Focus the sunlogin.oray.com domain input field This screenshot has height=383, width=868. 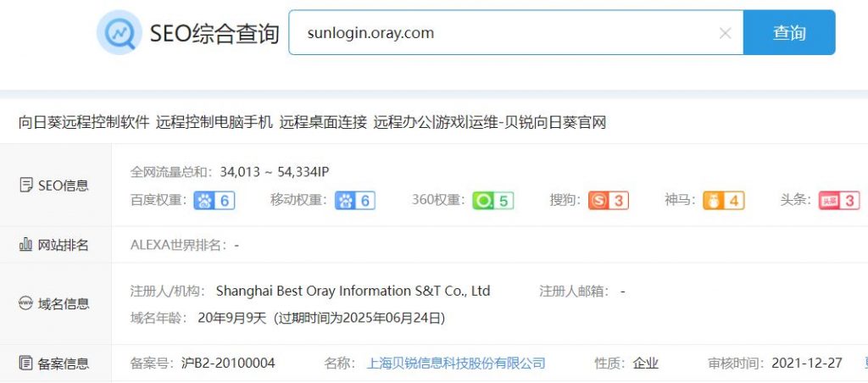click(515, 33)
